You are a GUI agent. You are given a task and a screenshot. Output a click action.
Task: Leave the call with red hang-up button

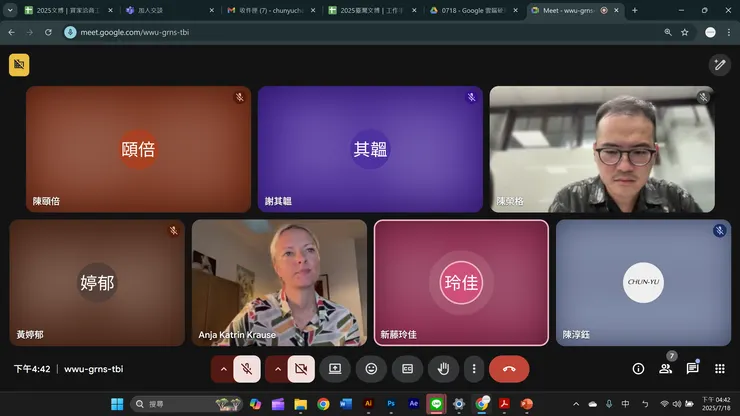[509, 369]
